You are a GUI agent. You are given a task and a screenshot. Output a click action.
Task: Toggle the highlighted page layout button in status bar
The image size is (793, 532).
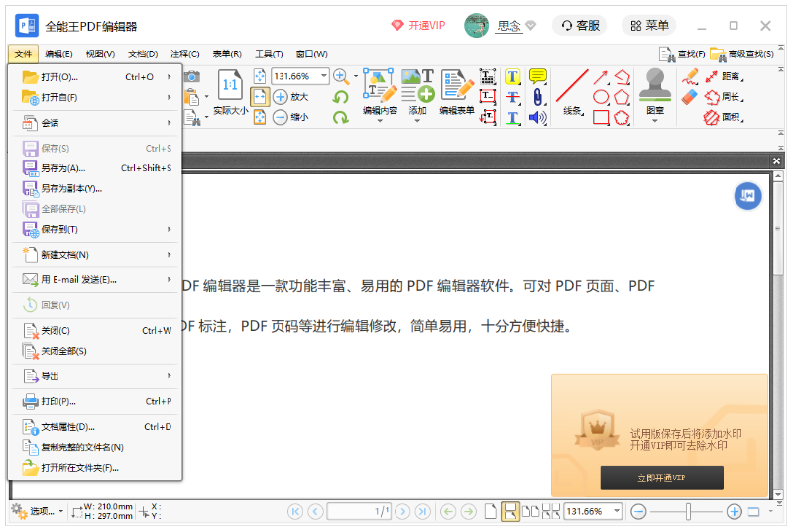pyautogui.click(x=510, y=511)
